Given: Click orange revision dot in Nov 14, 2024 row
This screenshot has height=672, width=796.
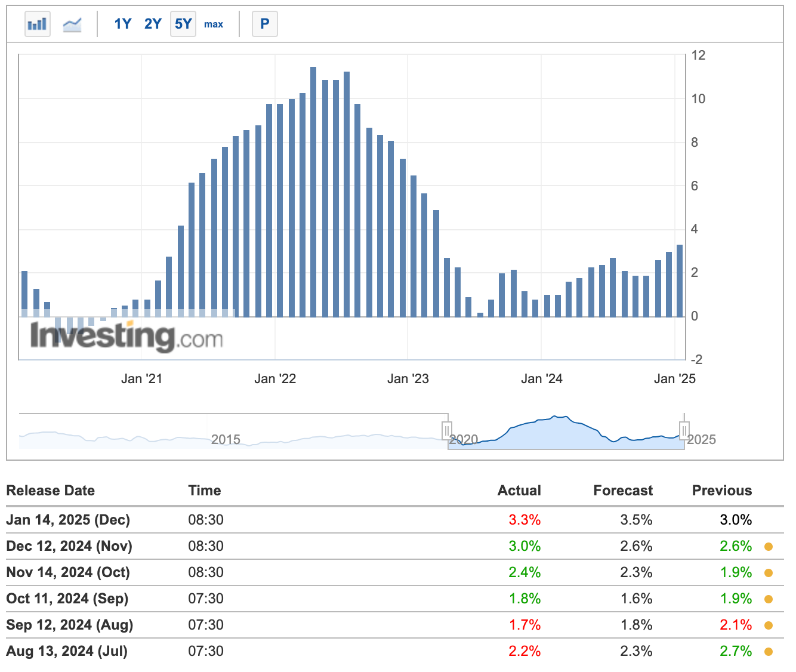Looking at the screenshot, I should [769, 573].
